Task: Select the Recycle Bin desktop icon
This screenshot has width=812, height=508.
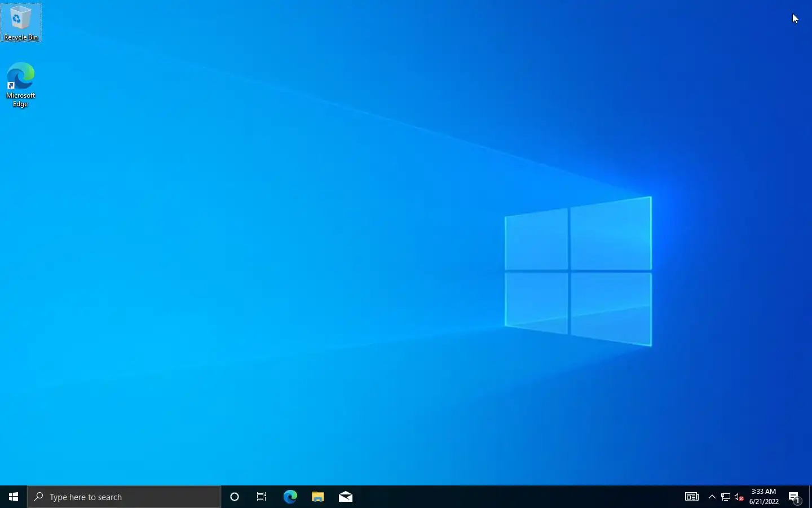Action: (x=21, y=23)
